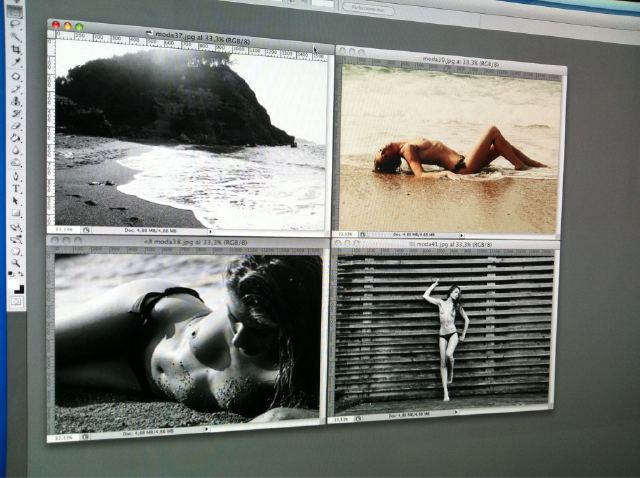Viewport: 640px width, 478px height.
Task: Click zoom percentage field in moda38.jpg window
Action: pyautogui.click(x=64, y=437)
